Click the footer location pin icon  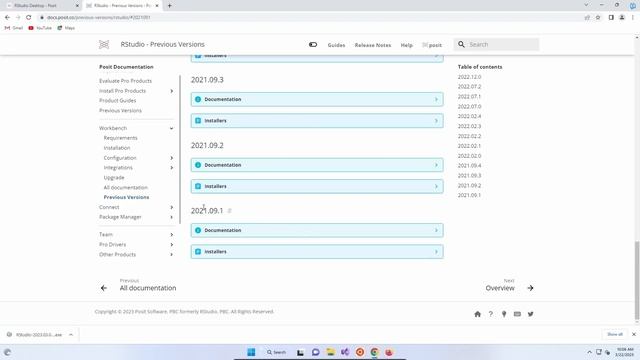pos(504,314)
